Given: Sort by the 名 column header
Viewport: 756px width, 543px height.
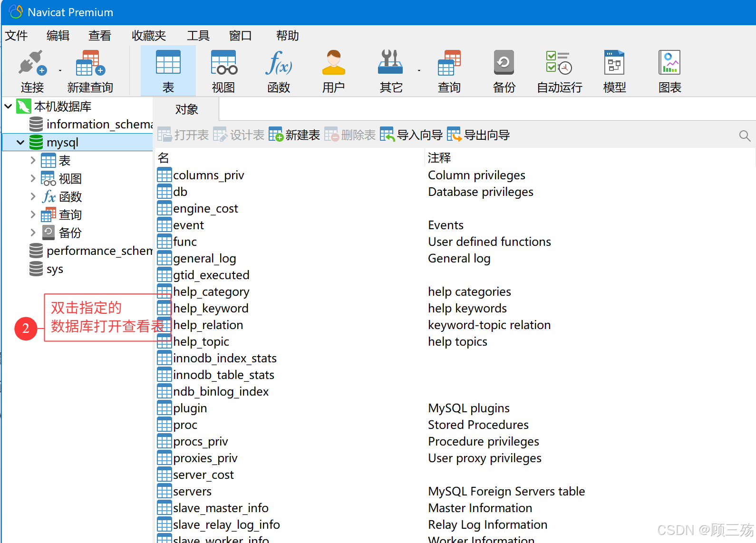Looking at the screenshot, I should [x=290, y=158].
